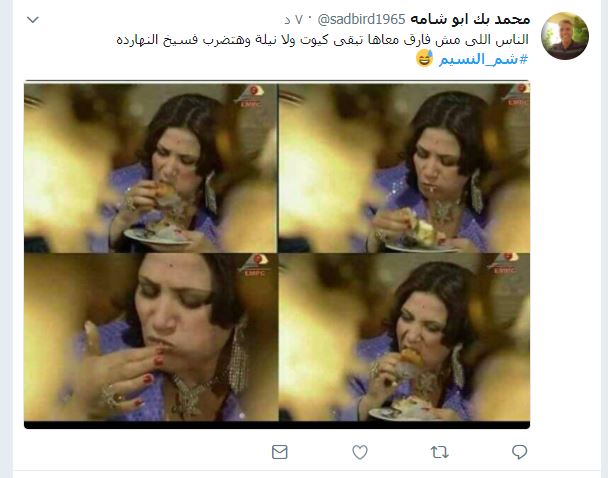Like the tweet with the heart icon
The image size is (608, 478).
[359, 452]
